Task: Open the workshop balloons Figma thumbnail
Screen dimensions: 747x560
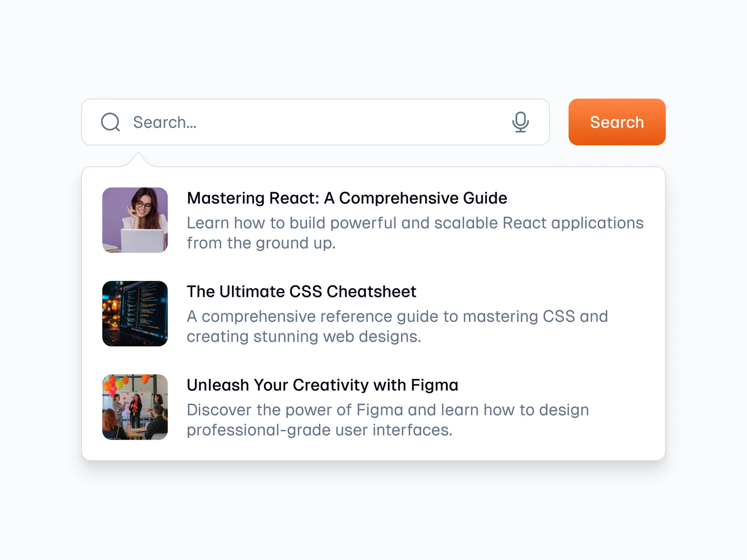Action: point(135,407)
